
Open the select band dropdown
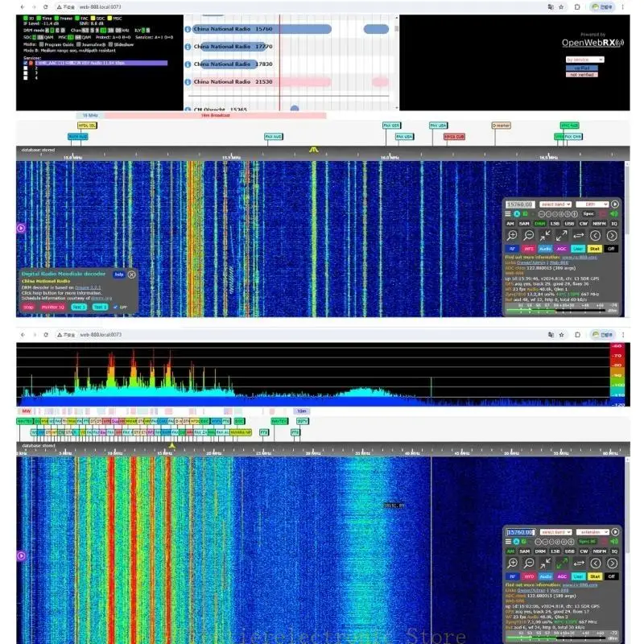point(556,204)
